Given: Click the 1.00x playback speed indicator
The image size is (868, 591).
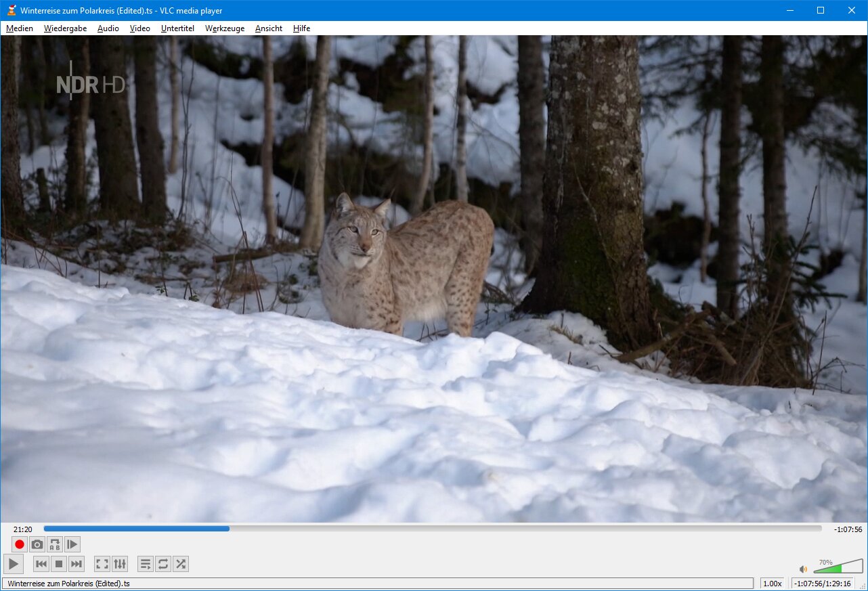Looking at the screenshot, I should [772, 584].
